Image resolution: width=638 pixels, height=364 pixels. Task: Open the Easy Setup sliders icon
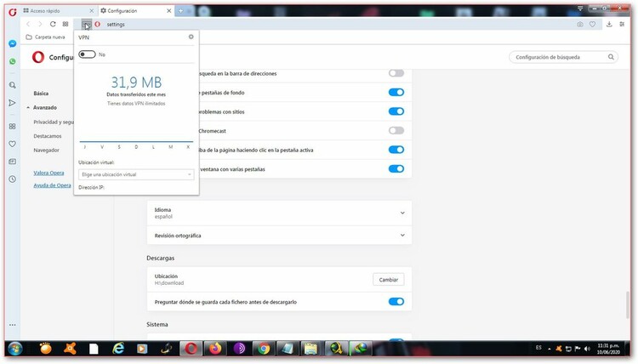click(622, 25)
